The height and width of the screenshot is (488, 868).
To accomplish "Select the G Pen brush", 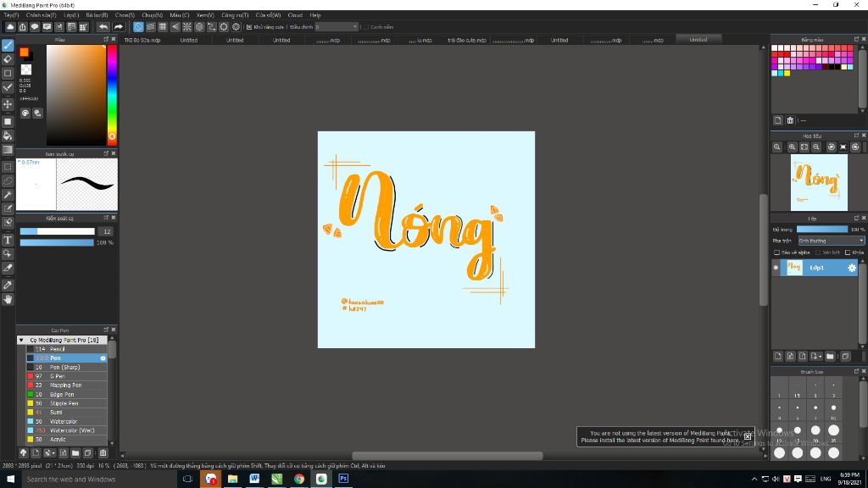I will (x=66, y=376).
